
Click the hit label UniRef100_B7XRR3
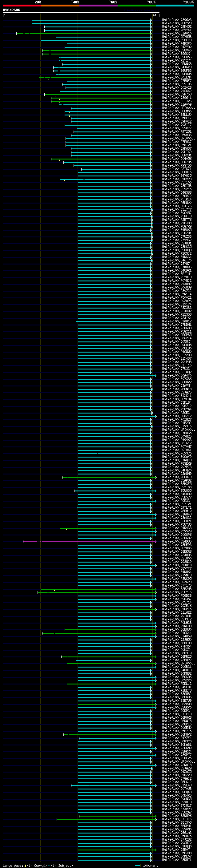click(x=177, y=809)
